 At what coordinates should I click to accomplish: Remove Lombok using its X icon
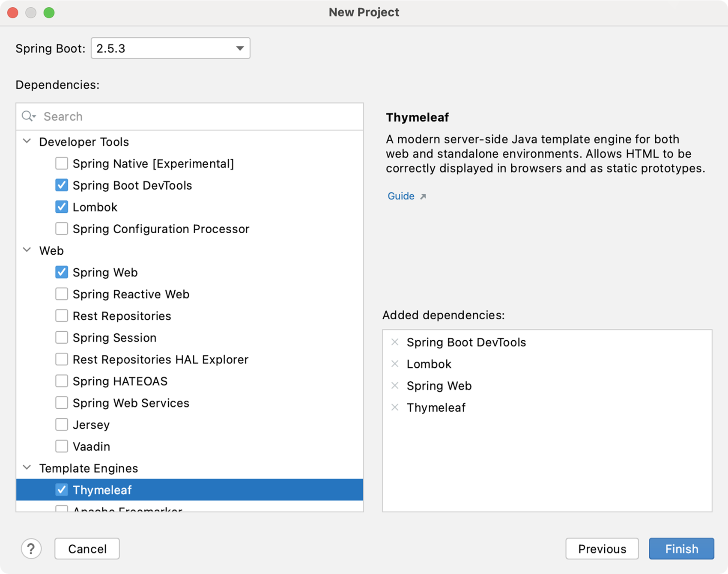[395, 364]
